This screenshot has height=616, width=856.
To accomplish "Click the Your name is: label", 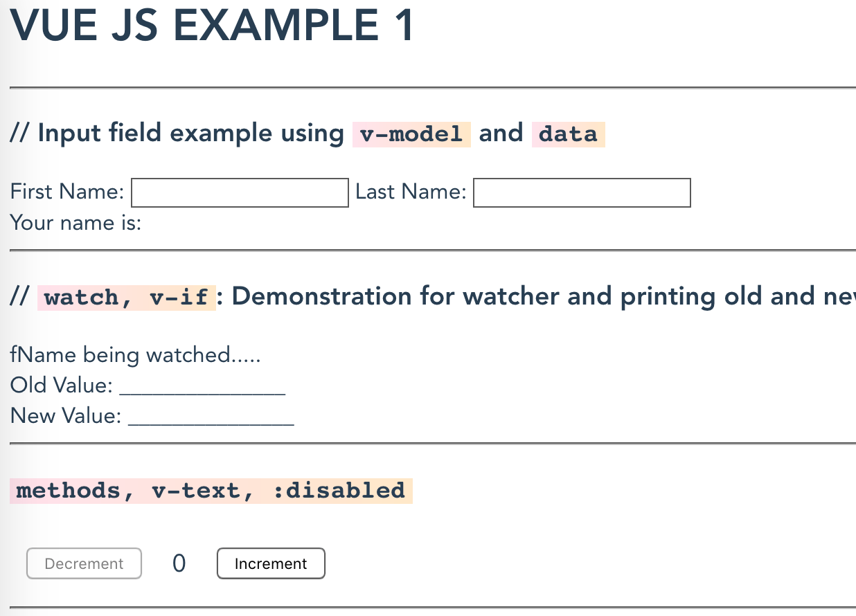I will 76,223.
